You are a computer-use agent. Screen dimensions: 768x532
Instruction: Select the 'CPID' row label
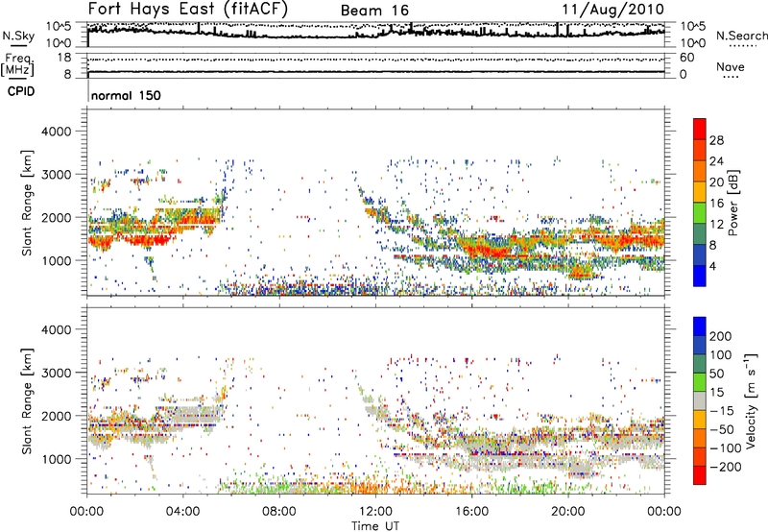pos(21,91)
